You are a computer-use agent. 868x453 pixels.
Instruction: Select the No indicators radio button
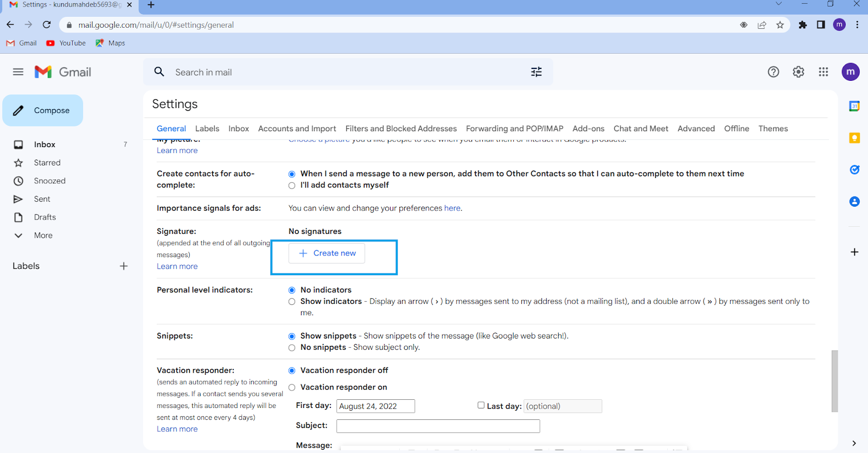coord(292,290)
